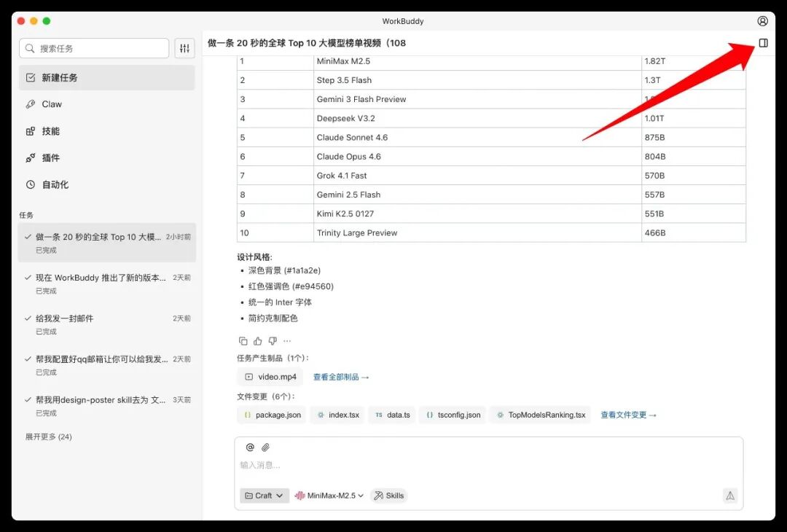Image resolution: width=787 pixels, height=532 pixels.
Task: Open TopModelsRanking.tsx file change
Action: pyautogui.click(x=540, y=415)
